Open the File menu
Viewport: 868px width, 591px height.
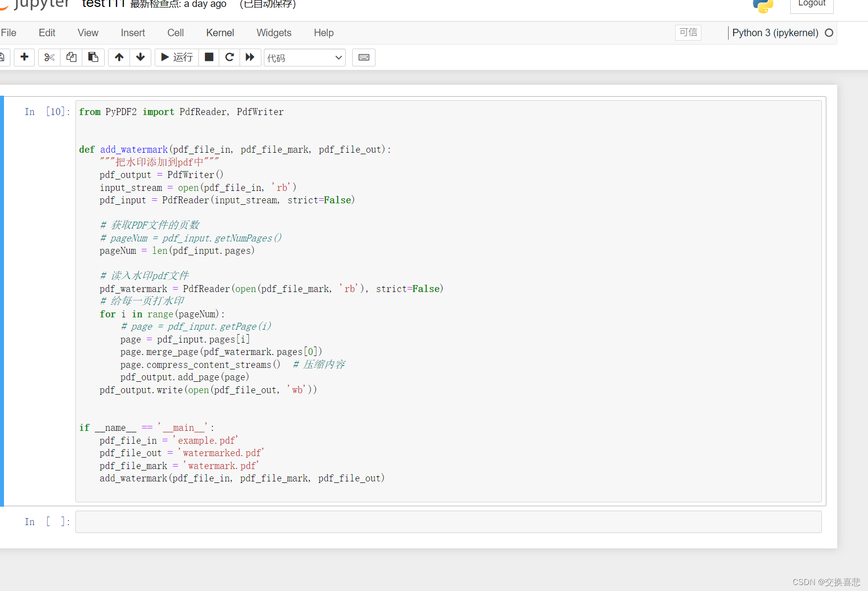pos(8,33)
